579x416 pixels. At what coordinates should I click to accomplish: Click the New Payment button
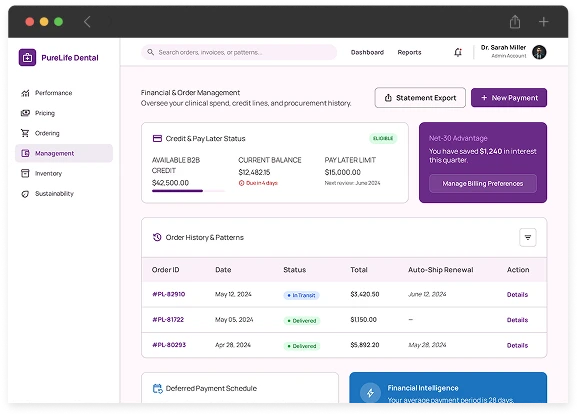pos(509,98)
